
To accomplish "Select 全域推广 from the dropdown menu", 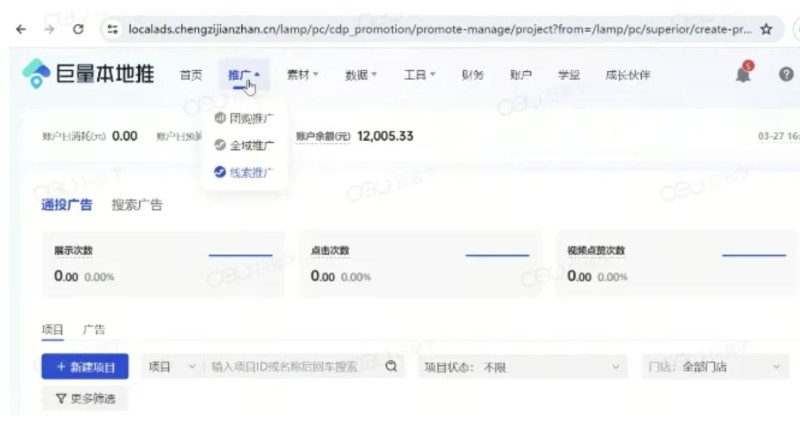I will 244,145.
